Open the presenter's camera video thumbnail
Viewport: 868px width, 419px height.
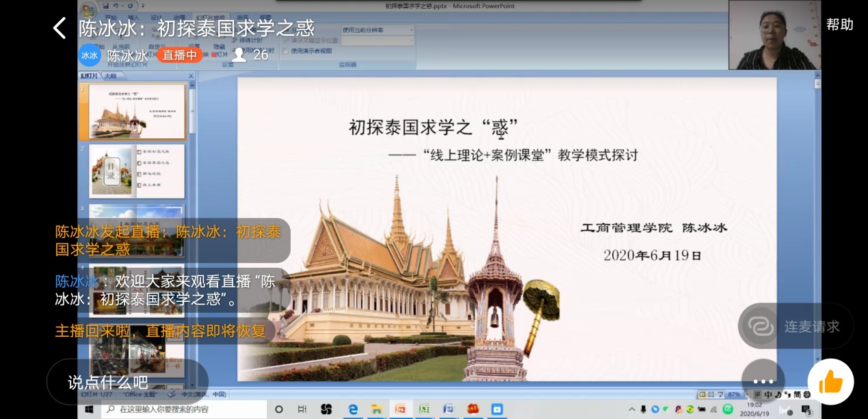(x=774, y=35)
